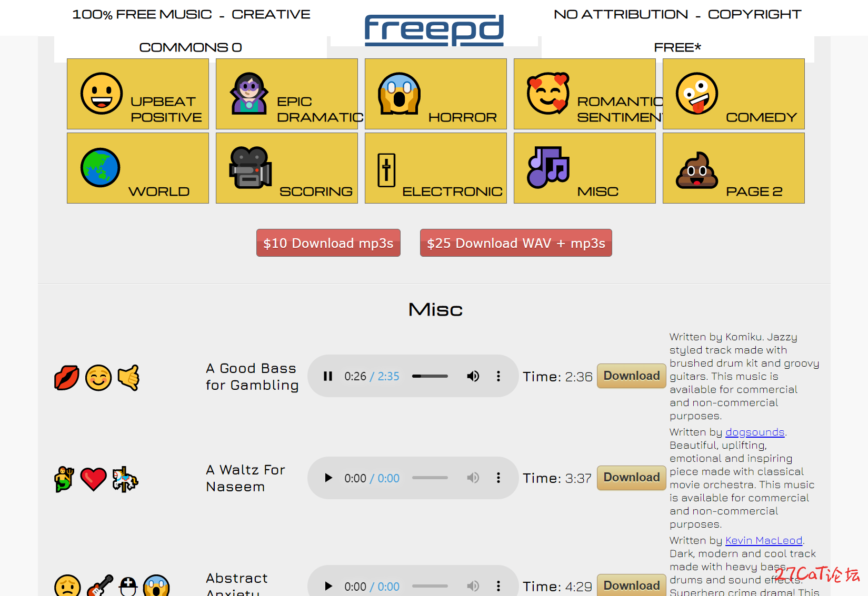Viewport: 868px width, 596px height.
Task: Click the screaming face emoji for Abstract Anxiety
Action: pyautogui.click(x=156, y=585)
